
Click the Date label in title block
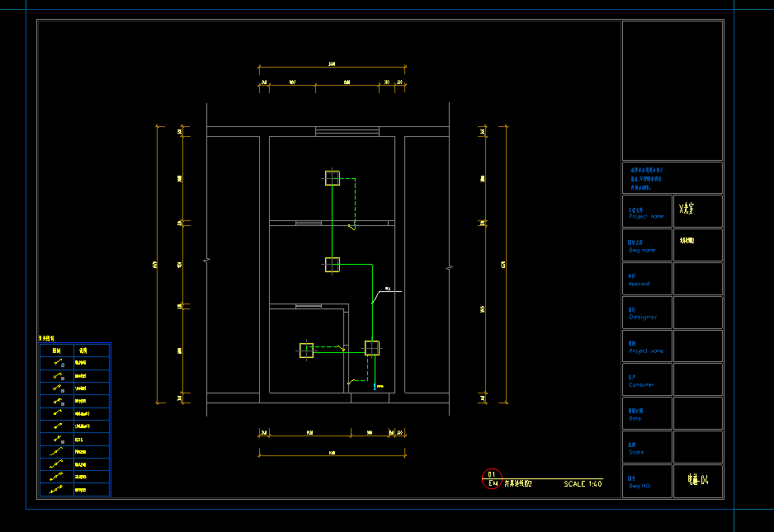pyautogui.click(x=635, y=418)
